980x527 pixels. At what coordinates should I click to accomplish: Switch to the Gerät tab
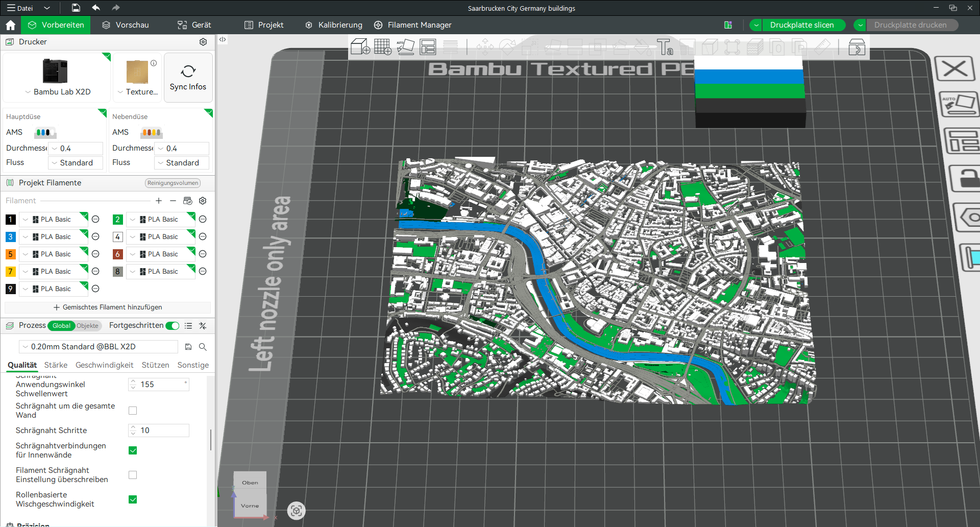click(x=194, y=25)
